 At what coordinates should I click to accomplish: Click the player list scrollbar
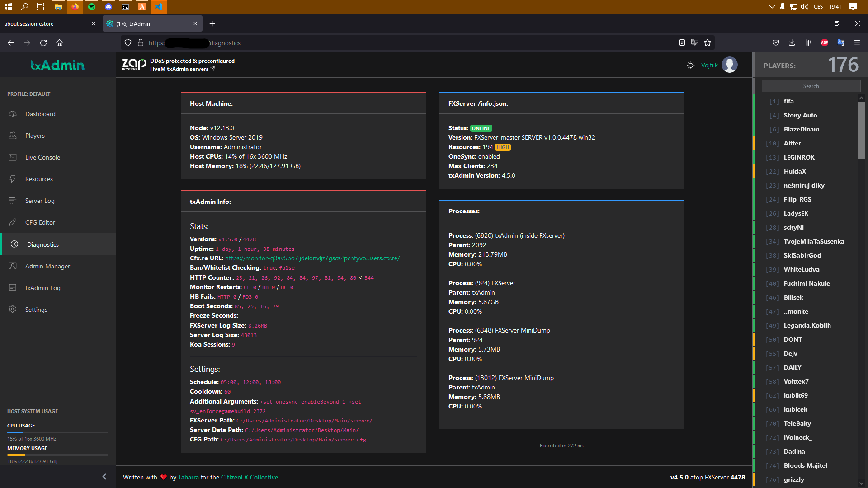(x=861, y=131)
